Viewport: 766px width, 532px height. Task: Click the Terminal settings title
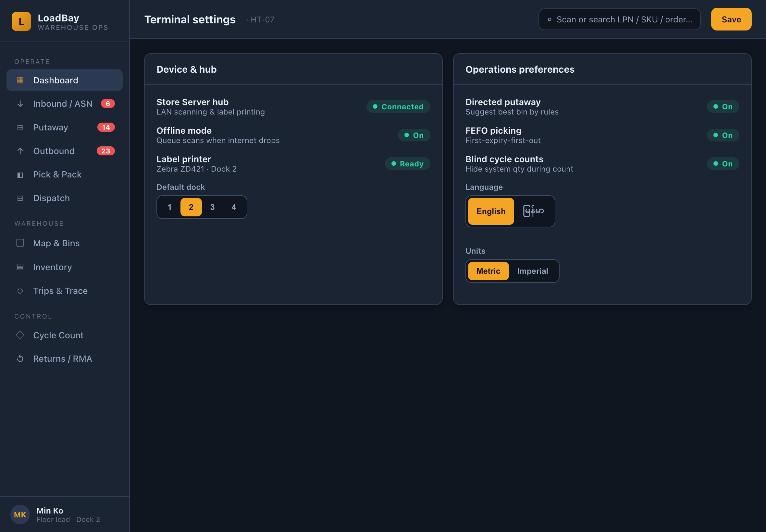(190, 19)
